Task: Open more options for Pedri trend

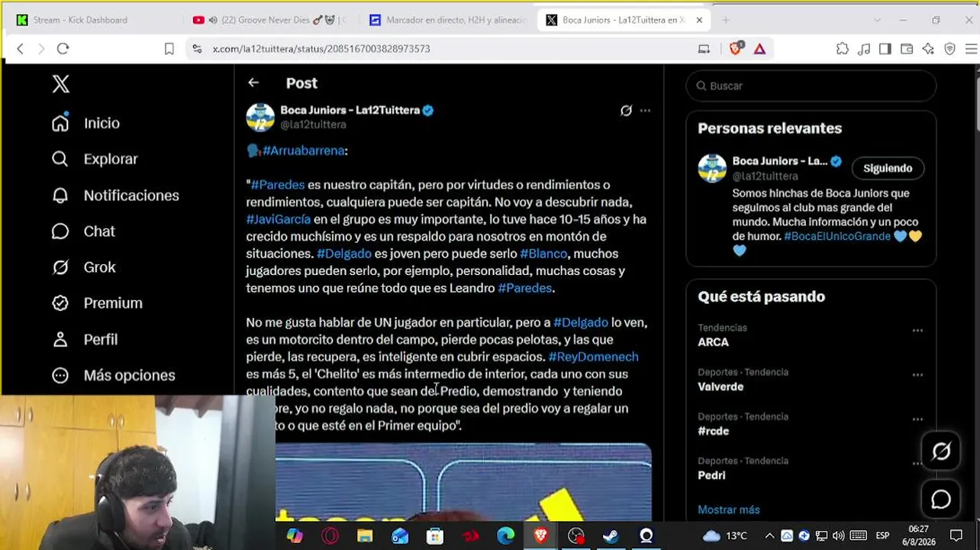Action: (x=917, y=464)
